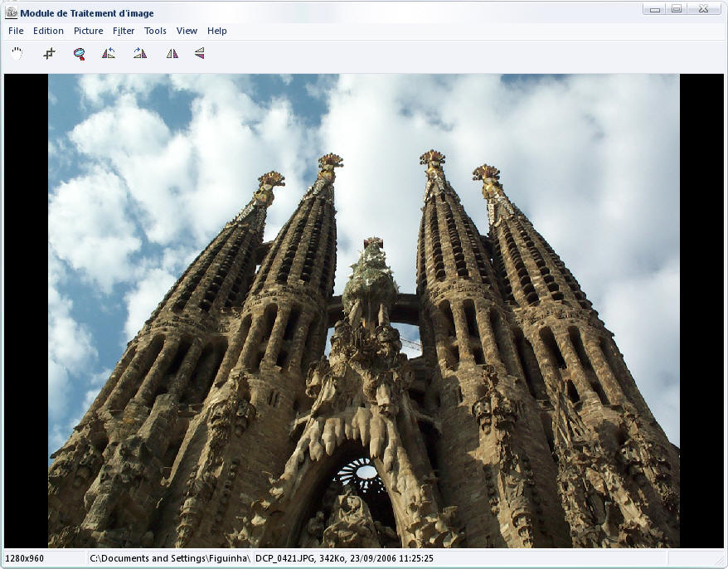Maximize the Module de Traitement d'image window
The width and height of the screenshot is (728, 569).
point(677,9)
